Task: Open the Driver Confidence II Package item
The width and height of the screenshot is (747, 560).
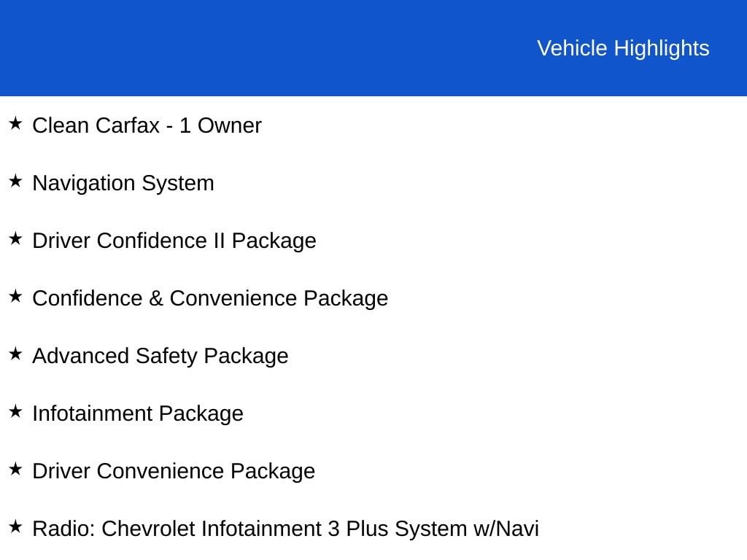Action: 174,241
